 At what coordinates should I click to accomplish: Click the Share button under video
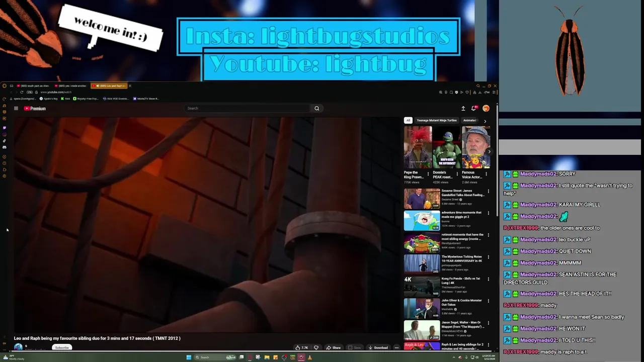(x=334, y=347)
